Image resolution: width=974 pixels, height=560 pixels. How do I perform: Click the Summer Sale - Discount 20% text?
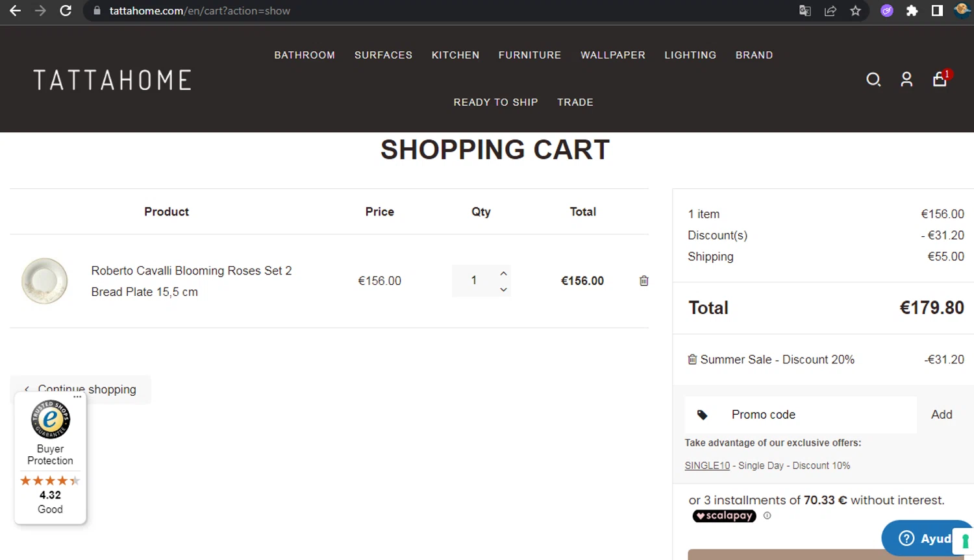[x=777, y=359]
